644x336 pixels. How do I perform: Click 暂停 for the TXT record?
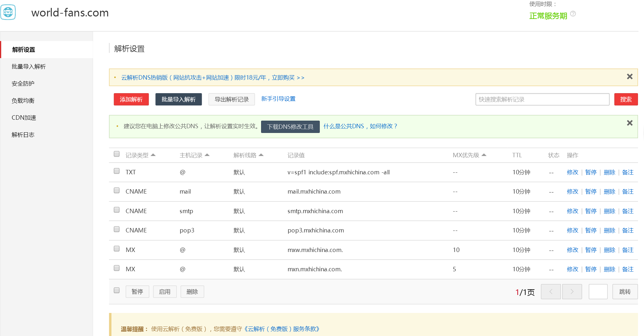(591, 172)
